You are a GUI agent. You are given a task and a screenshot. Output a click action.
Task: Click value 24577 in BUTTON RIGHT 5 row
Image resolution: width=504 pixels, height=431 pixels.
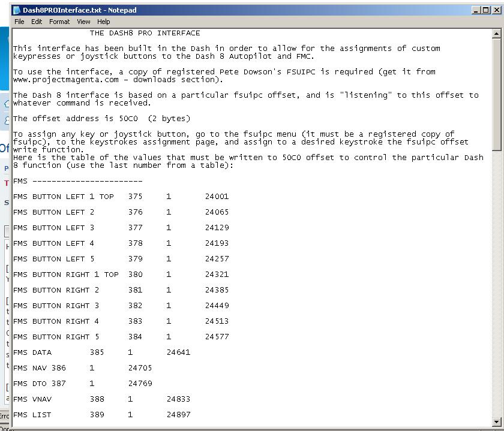[x=217, y=336]
